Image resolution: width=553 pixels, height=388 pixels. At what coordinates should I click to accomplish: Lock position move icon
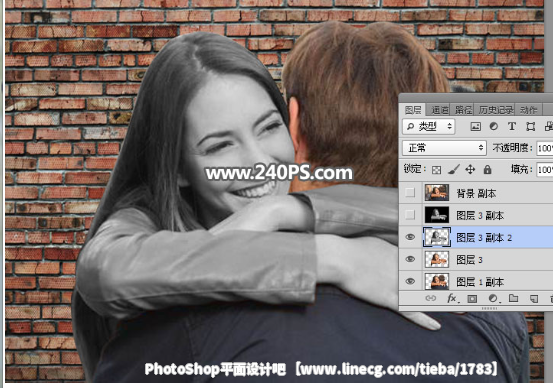click(x=470, y=170)
